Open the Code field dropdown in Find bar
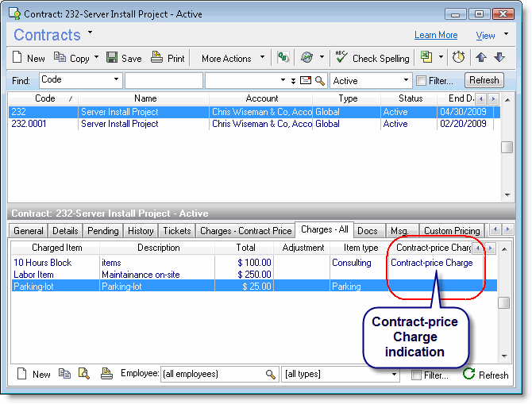This screenshot has width=532, height=404. point(116,80)
